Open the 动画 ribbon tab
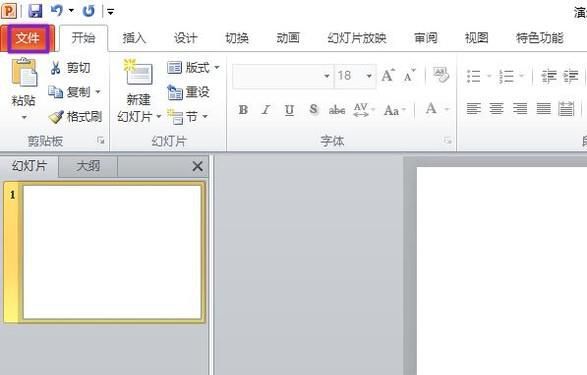 tap(288, 38)
